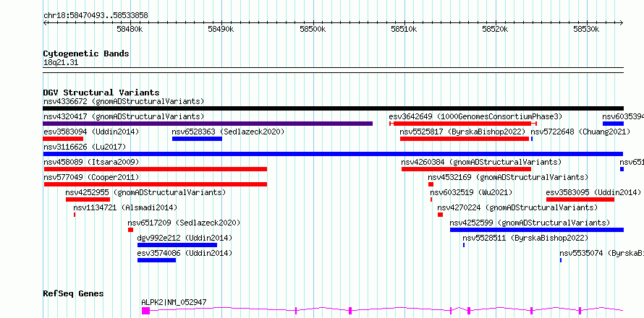Open dgv992e212 (Uddin2014) label
This screenshot has width=644, height=318.
click(185, 238)
